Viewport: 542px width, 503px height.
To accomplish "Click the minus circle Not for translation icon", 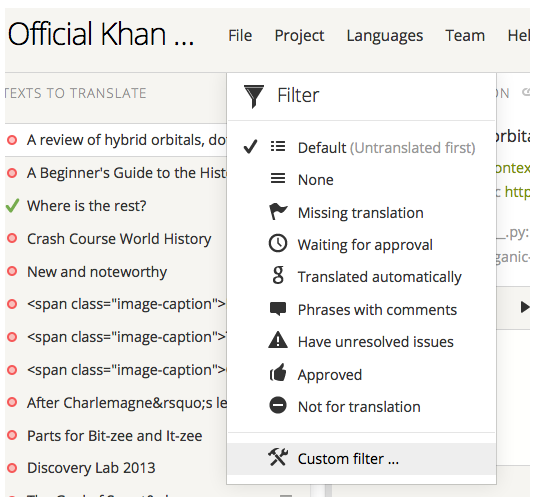I will point(278,405).
